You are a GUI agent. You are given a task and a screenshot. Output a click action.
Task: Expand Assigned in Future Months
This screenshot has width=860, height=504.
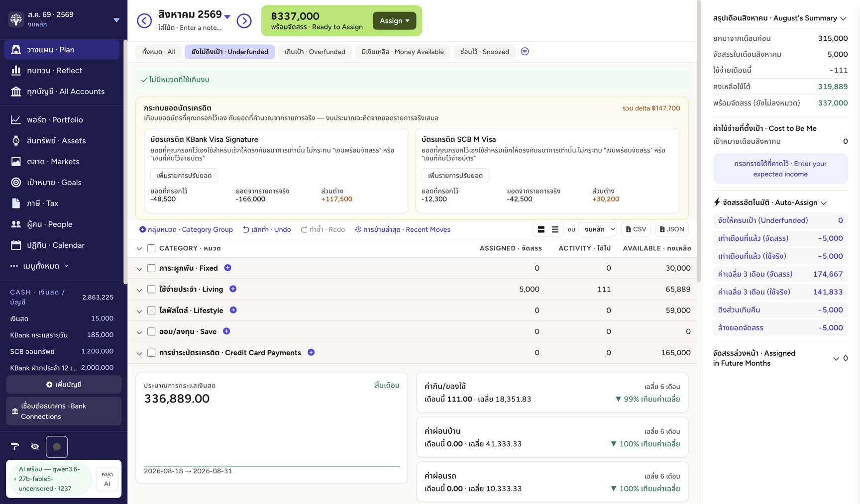coord(836,358)
